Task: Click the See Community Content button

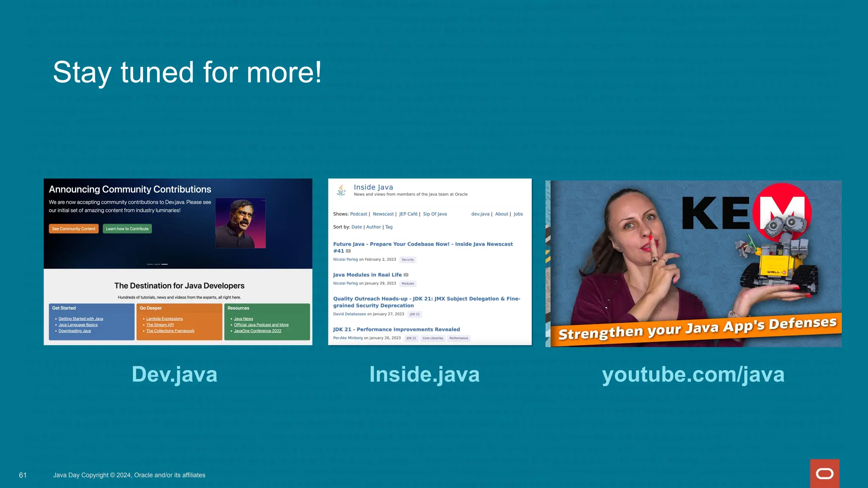Action: [74, 229]
